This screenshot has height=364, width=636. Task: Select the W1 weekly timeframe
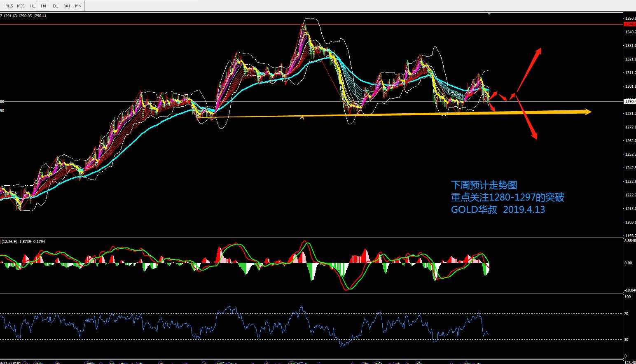(x=67, y=6)
